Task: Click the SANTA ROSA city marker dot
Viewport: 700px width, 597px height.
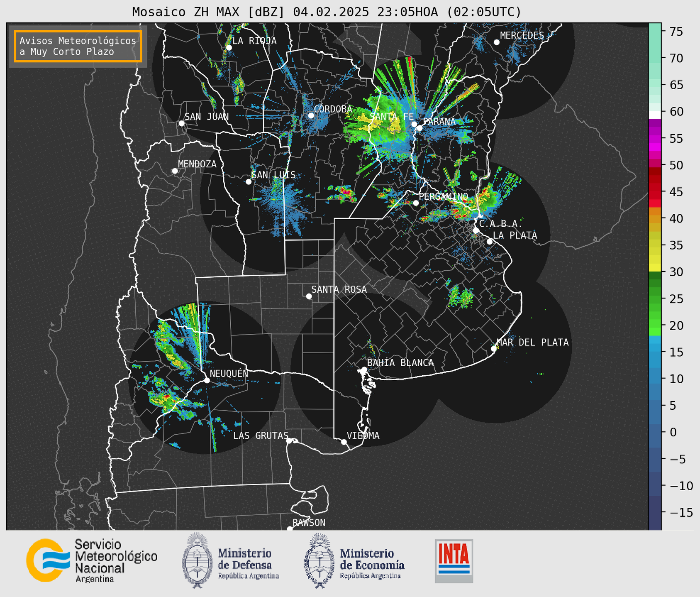Action: (309, 296)
